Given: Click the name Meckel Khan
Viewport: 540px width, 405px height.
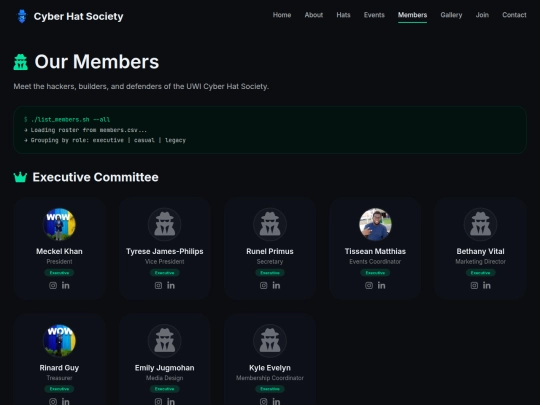Looking at the screenshot, I should (59, 251).
